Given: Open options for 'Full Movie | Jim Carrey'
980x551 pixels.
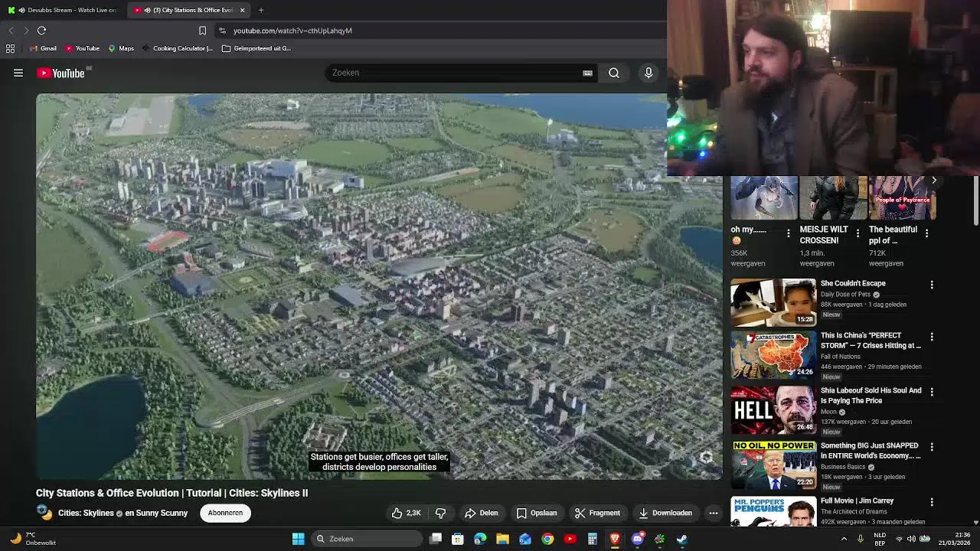Looking at the screenshot, I should coord(932,502).
